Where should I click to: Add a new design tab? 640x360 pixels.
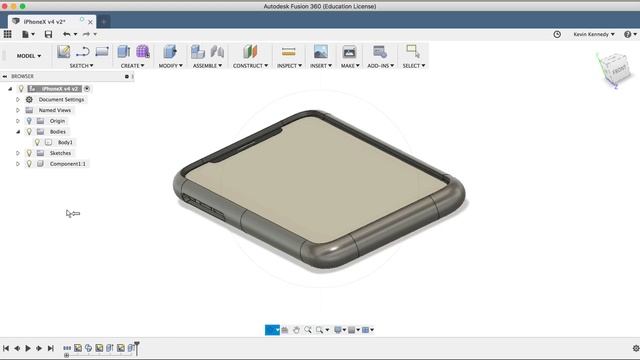click(x=104, y=21)
